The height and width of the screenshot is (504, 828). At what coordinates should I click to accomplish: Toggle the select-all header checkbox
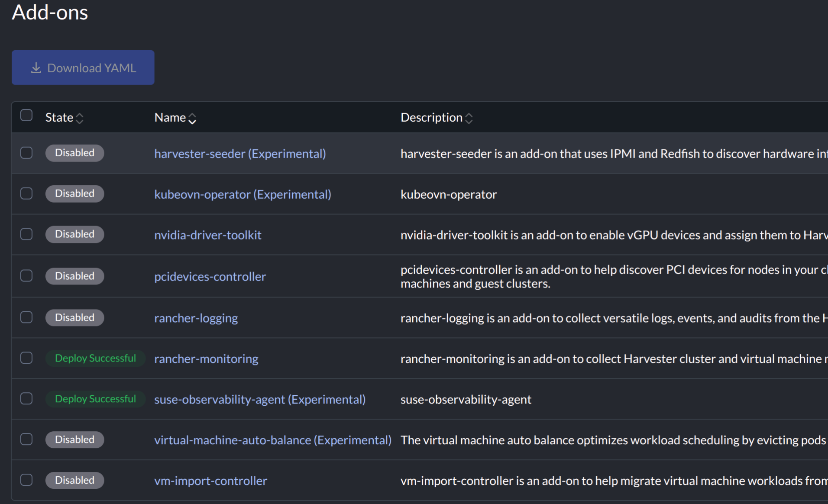pos(26,115)
